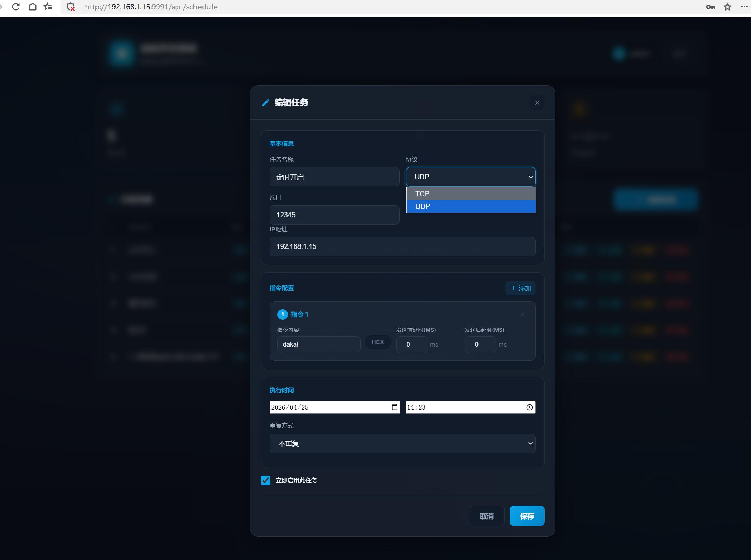This screenshot has height=560, width=751.
Task: Open the browser more options menu
Action: [744, 6]
